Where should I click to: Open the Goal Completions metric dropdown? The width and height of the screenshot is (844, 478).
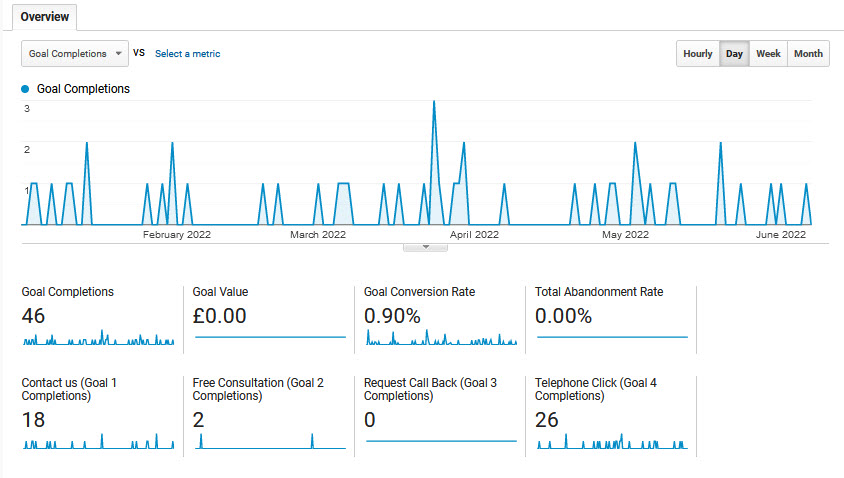coord(75,54)
